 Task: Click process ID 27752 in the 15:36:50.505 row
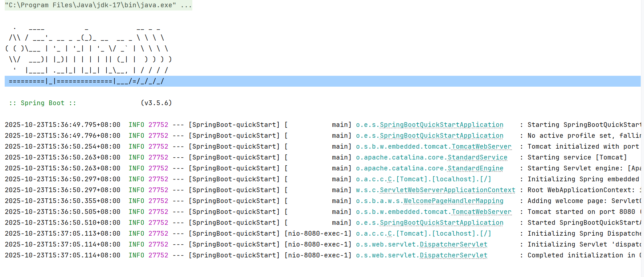(x=158, y=212)
